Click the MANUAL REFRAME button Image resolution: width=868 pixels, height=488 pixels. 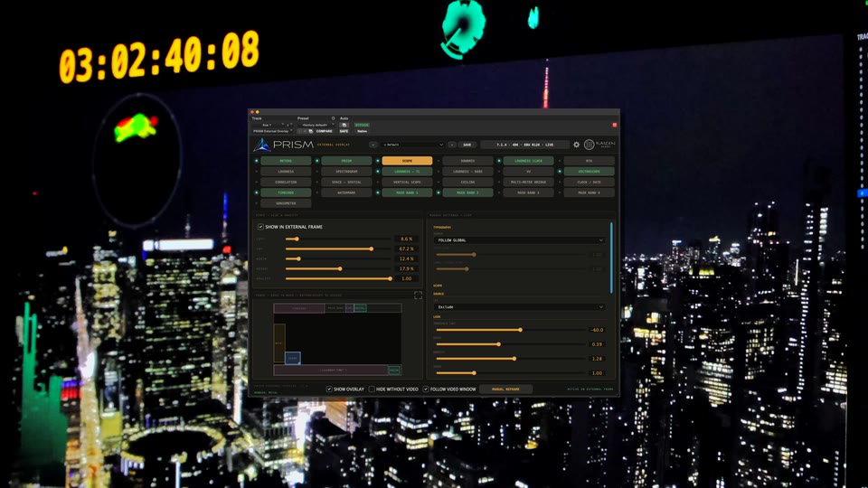click(506, 389)
